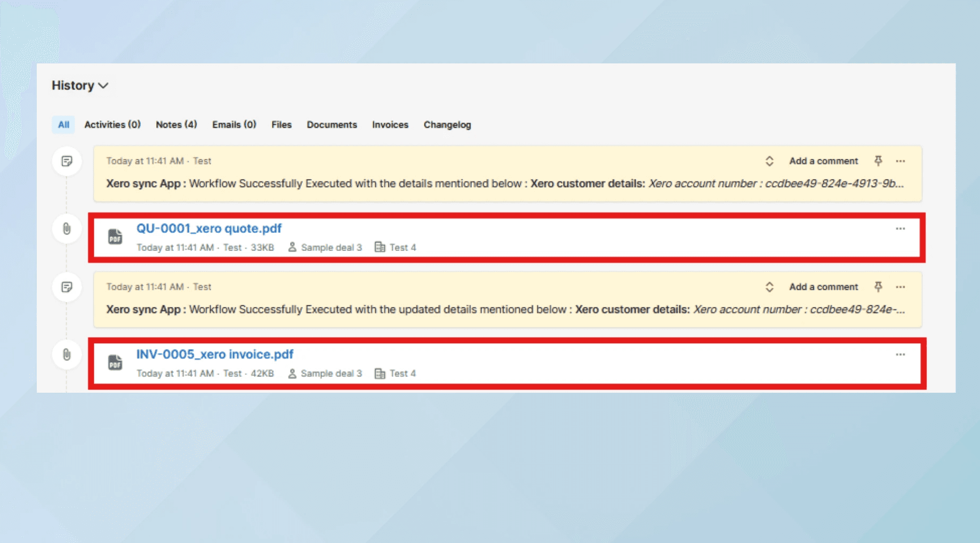Open the Emails (0) tab
980x543 pixels.
(x=234, y=125)
